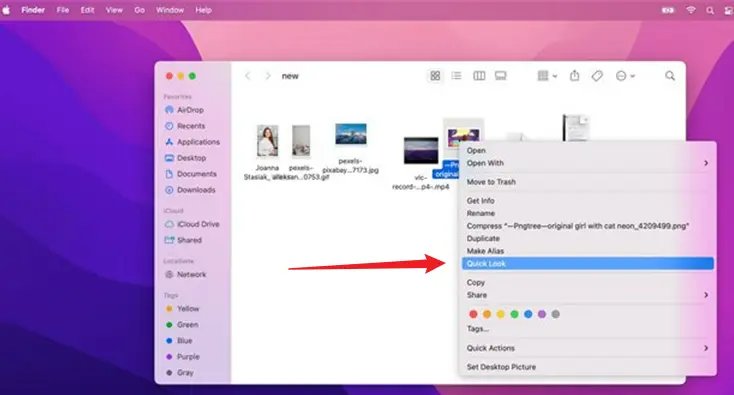Screen dimensions: 734x395
Task: Select the pexels-pixabay jpg thumbnail
Action: click(x=351, y=134)
